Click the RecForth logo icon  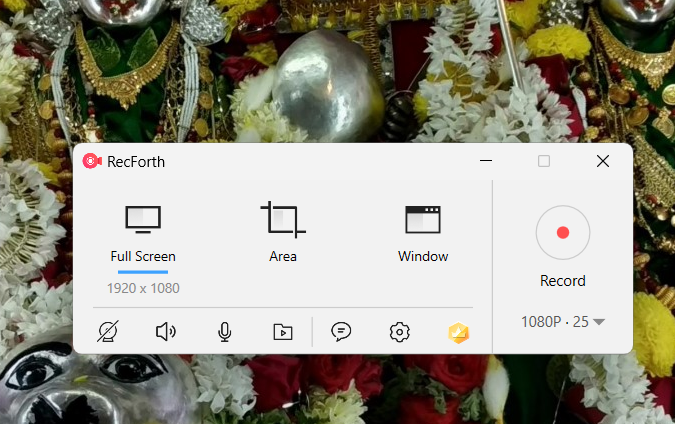92,161
